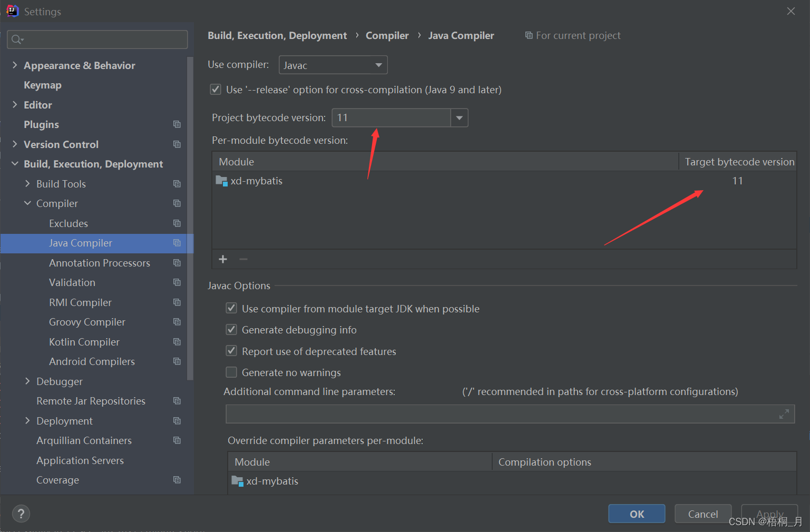Click the project-level icon beside RMI Compiler
Screen dimensions: 810x532
tap(177, 302)
